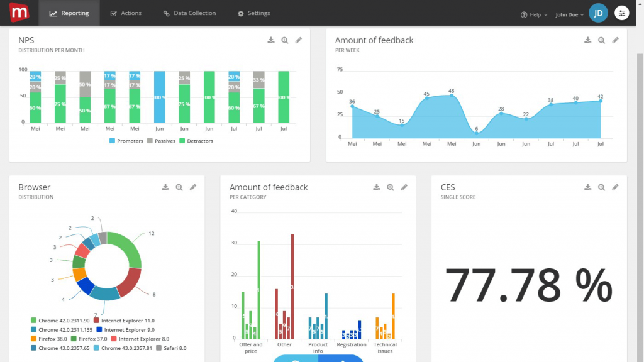Toggle Chrome 42.0.2311.90 in the Browser legend
The width and height of the screenshot is (644, 362).
(60, 321)
